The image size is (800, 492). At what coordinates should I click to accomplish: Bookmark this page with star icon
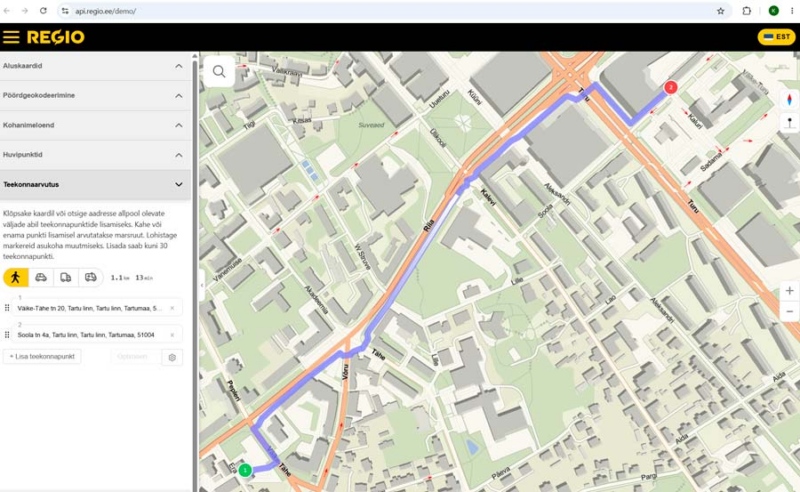click(x=720, y=11)
